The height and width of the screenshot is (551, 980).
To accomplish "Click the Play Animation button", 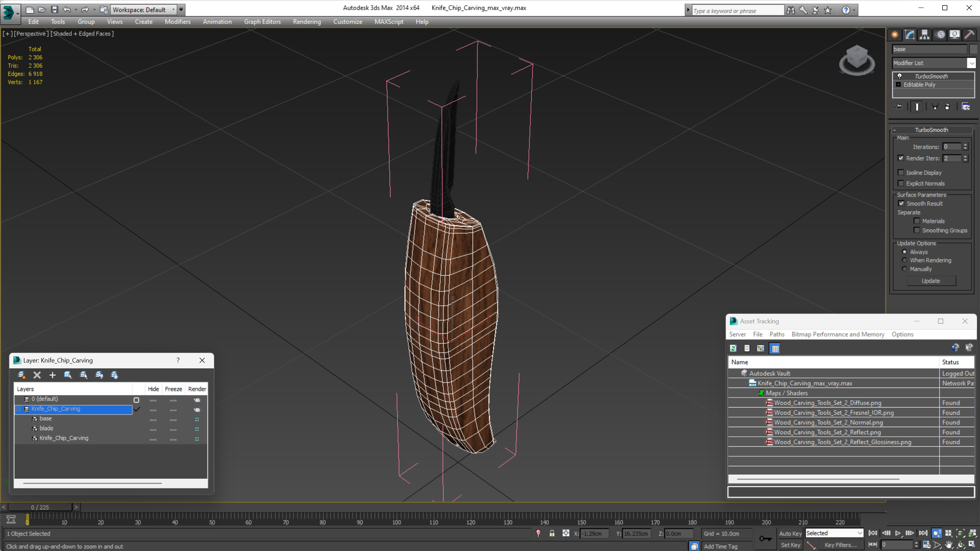I will [898, 533].
